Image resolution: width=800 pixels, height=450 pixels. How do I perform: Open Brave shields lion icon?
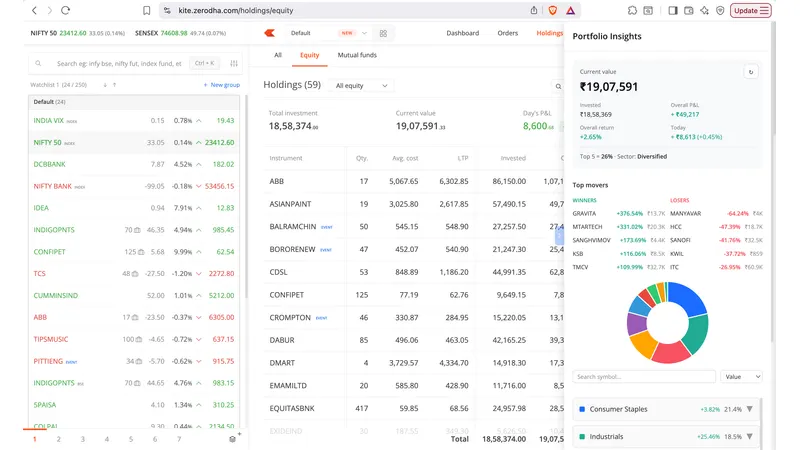[553, 10]
